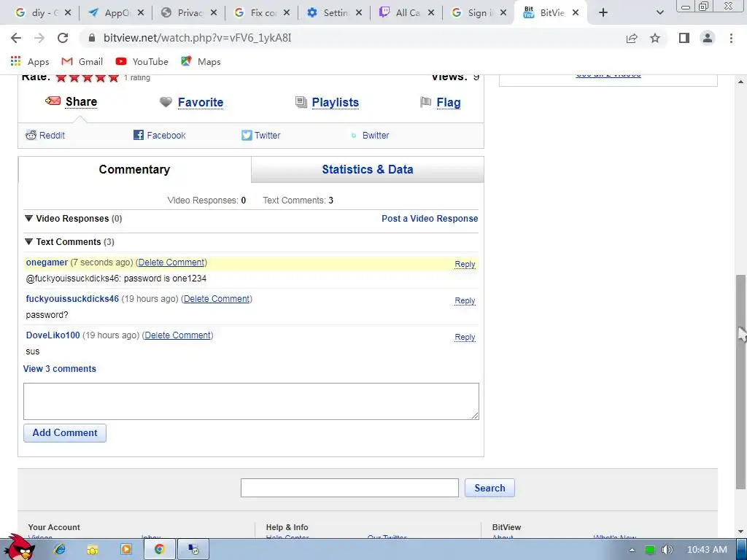Click the Chrome taskbar icon

pos(159,550)
